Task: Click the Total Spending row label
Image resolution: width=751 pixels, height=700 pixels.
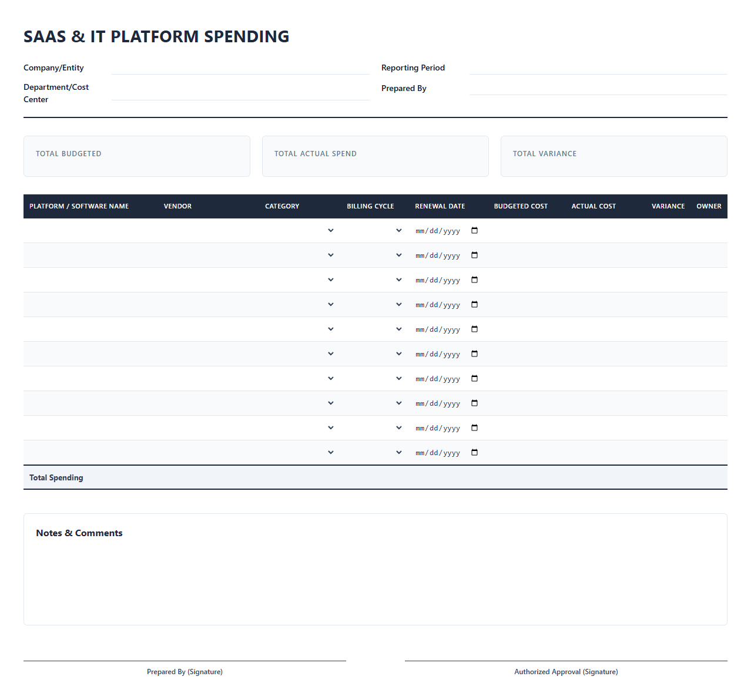Action: [x=56, y=477]
